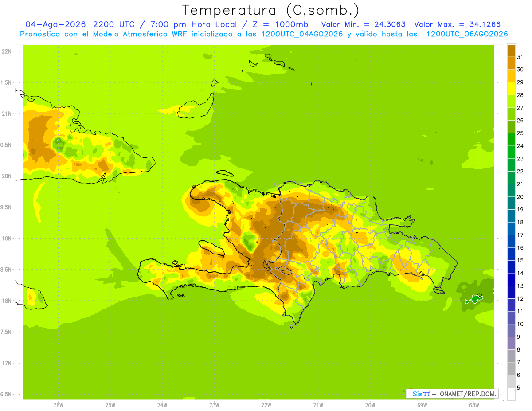The image size is (532, 411).
Task: Pick the colorbar swatch between 25 and 26
Action: [511, 127]
